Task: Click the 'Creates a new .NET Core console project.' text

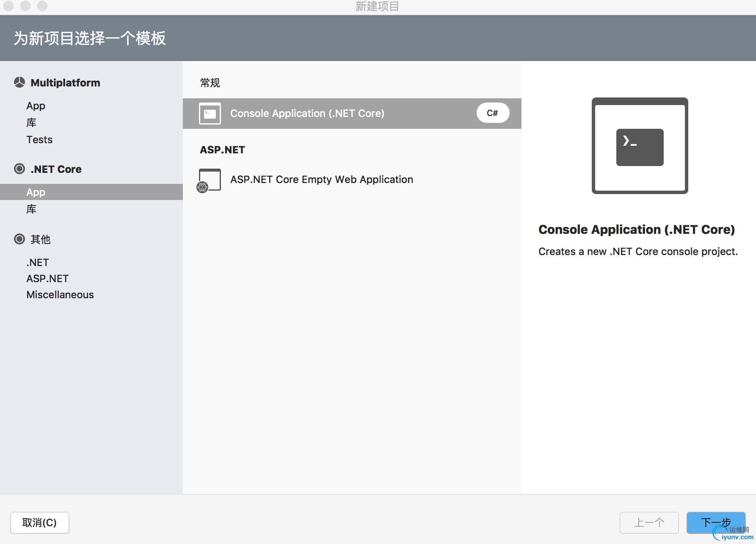Action: click(x=638, y=252)
